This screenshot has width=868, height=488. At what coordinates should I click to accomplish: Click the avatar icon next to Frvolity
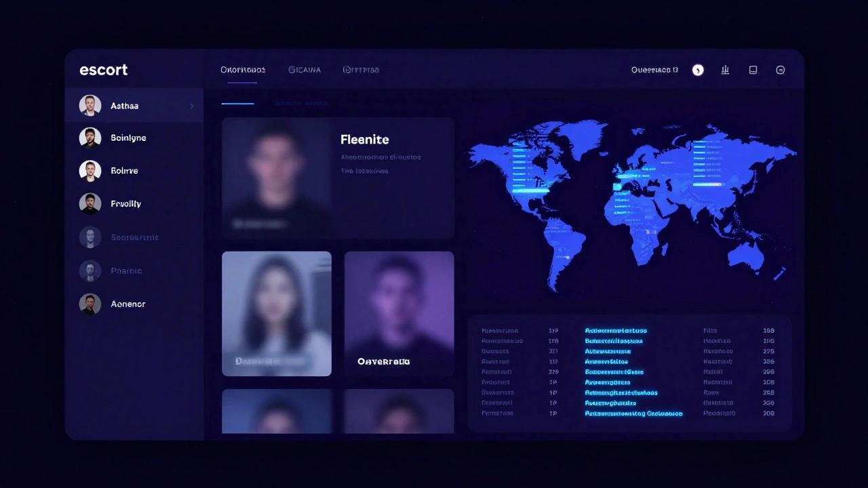[x=90, y=203]
